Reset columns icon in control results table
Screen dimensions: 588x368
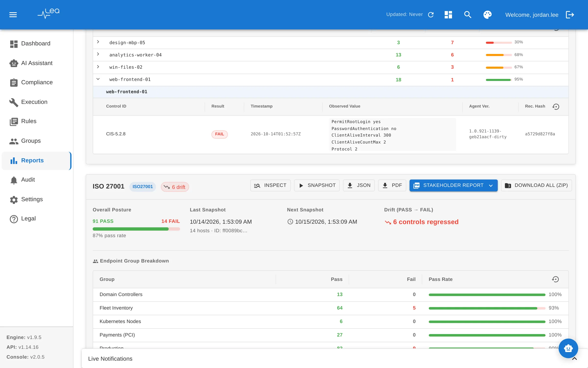click(556, 106)
